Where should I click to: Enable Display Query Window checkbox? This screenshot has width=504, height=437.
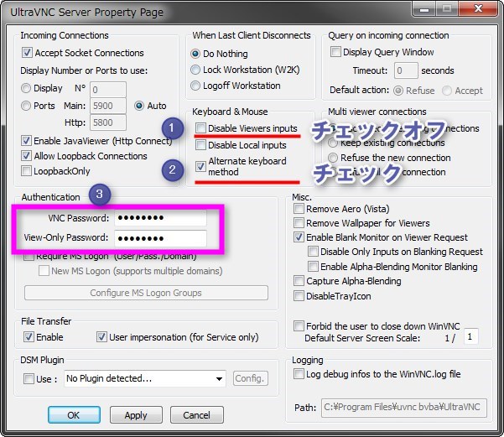point(335,52)
